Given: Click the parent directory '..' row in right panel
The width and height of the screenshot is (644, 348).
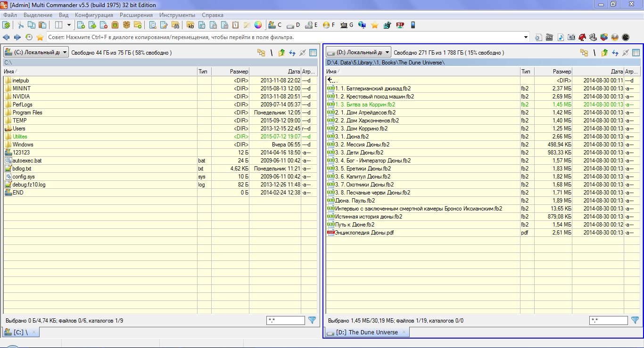Looking at the screenshot, I should pos(483,81).
